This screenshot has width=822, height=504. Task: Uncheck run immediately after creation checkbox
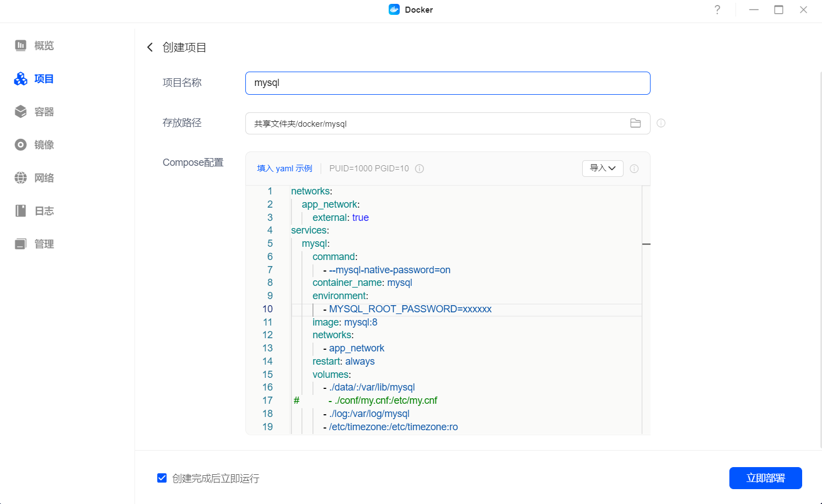point(162,478)
